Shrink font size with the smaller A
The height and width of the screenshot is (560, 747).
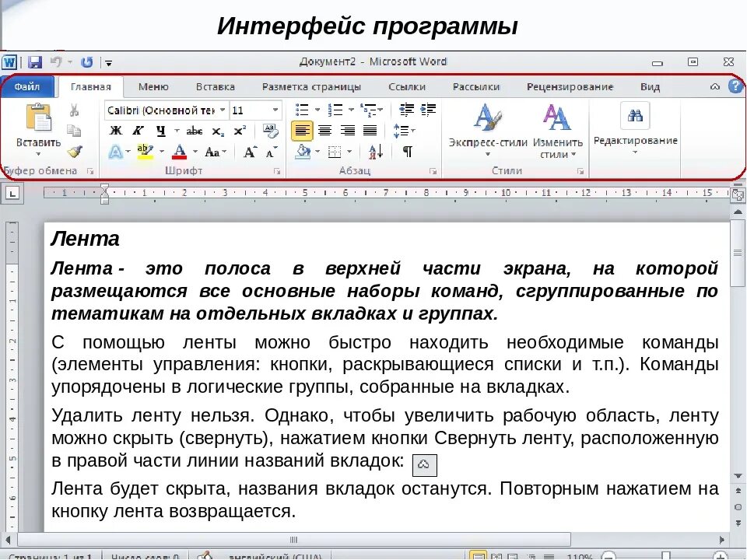click(x=271, y=152)
